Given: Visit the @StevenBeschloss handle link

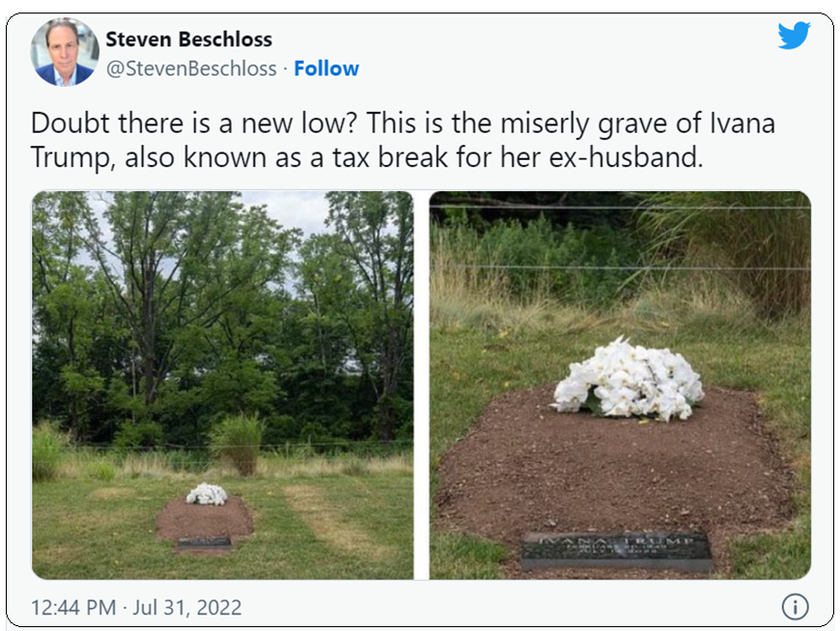Looking at the screenshot, I should click(x=191, y=69).
